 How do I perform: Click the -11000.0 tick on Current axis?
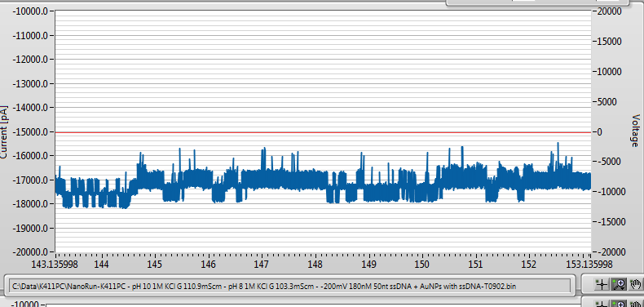tap(31, 35)
